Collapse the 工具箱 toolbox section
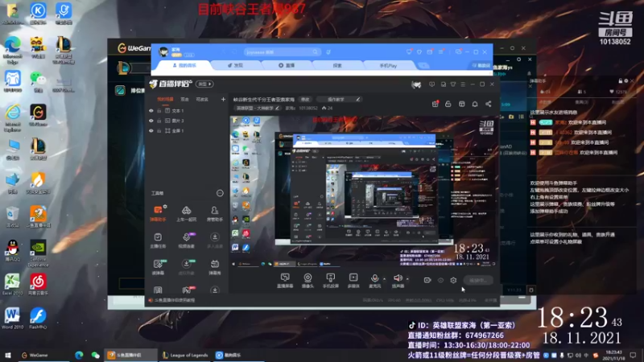The image size is (644, 362). (x=220, y=193)
